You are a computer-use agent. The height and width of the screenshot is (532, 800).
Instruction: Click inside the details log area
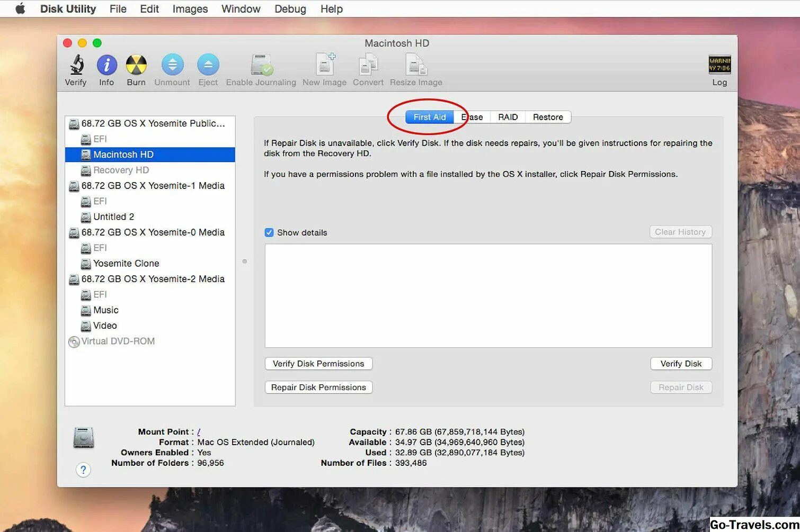(488, 296)
